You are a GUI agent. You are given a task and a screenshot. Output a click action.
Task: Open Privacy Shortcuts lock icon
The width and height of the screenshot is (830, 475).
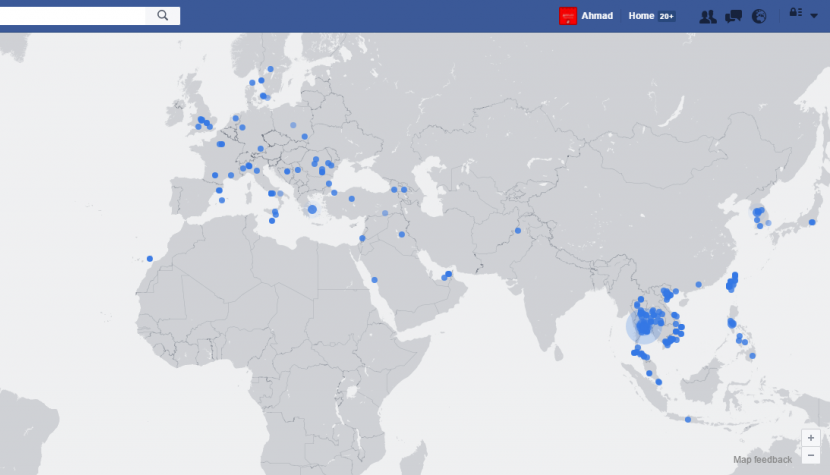(x=795, y=14)
